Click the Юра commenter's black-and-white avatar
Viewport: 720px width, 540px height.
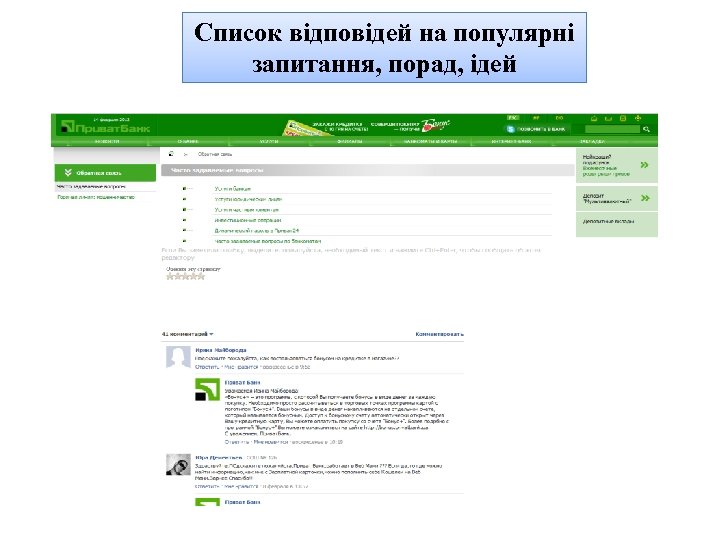178,465
